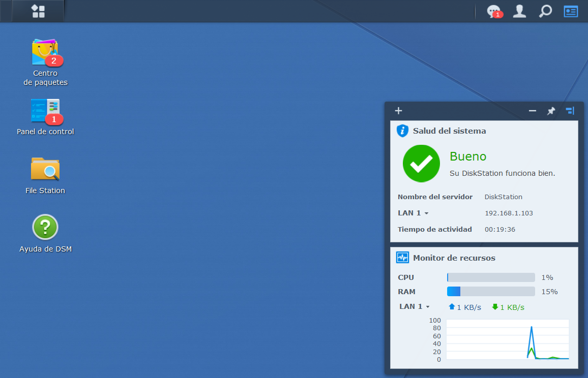Pin the widget panel
The width and height of the screenshot is (588, 378).
[x=551, y=111]
